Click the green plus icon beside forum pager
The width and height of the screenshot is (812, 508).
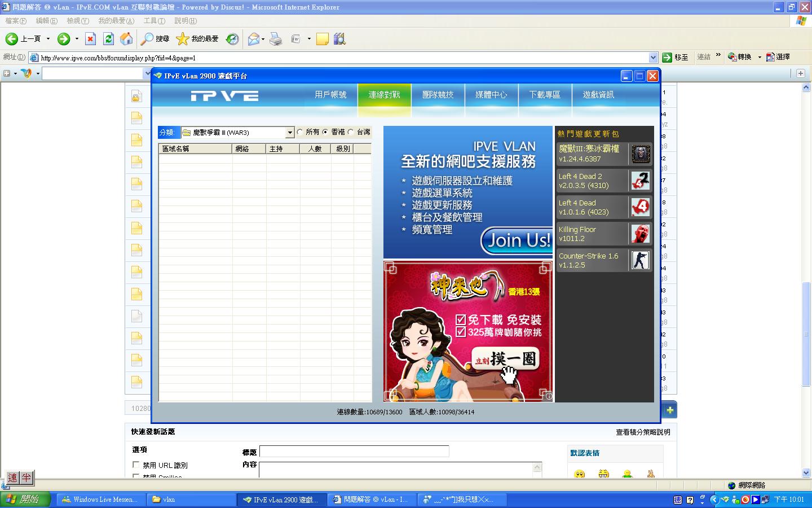[669, 410]
